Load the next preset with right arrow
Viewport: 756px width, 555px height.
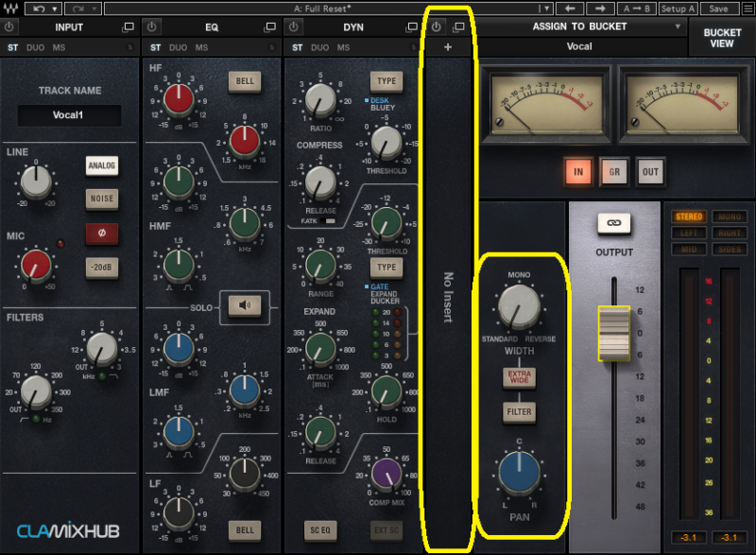(597, 9)
